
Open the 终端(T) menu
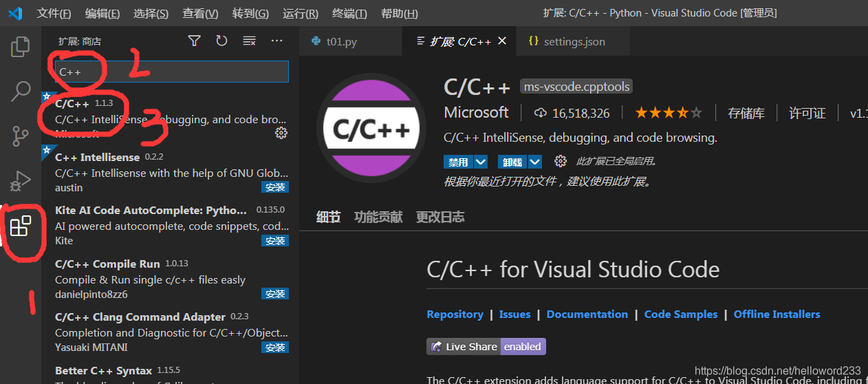(349, 14)
